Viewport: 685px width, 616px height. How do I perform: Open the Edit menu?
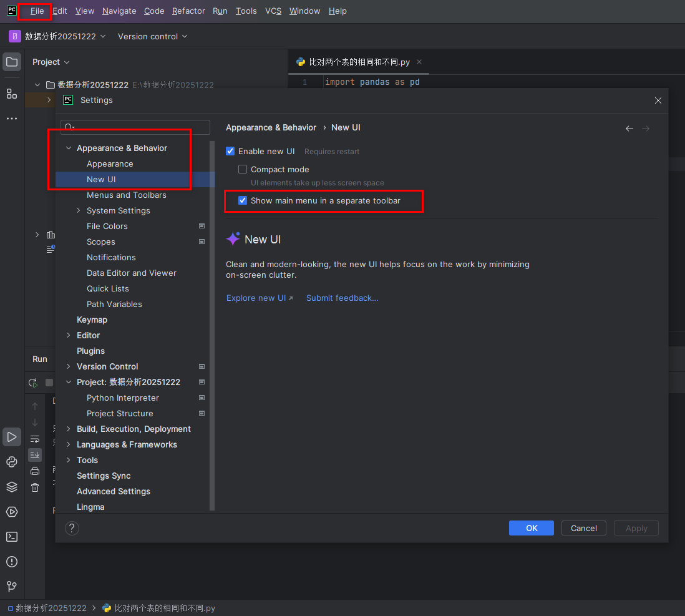60,11
